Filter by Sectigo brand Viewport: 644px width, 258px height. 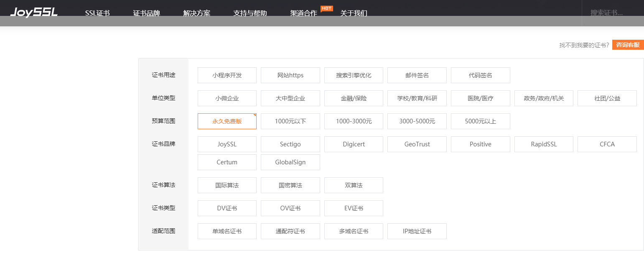click(x=290, y=144)
